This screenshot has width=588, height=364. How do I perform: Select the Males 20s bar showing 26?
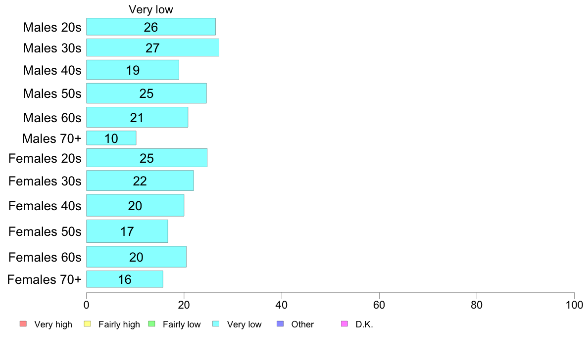point(151,27)
